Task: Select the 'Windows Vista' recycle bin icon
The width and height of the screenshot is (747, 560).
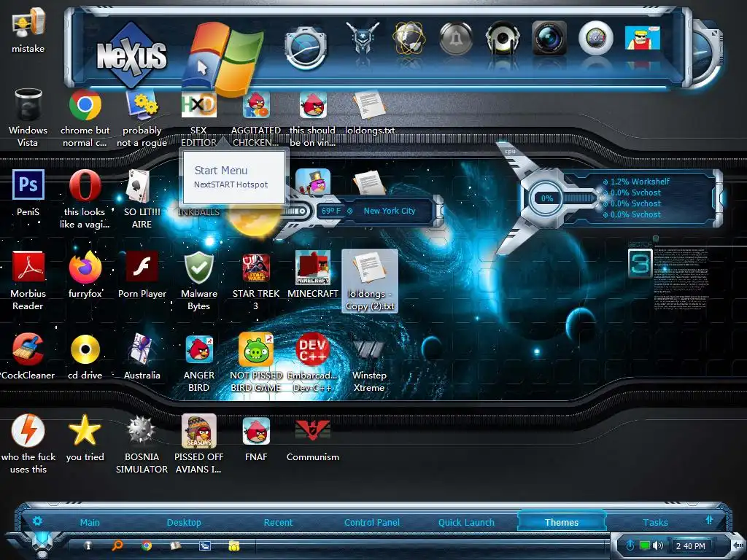Action: click(x=28, y=117)
